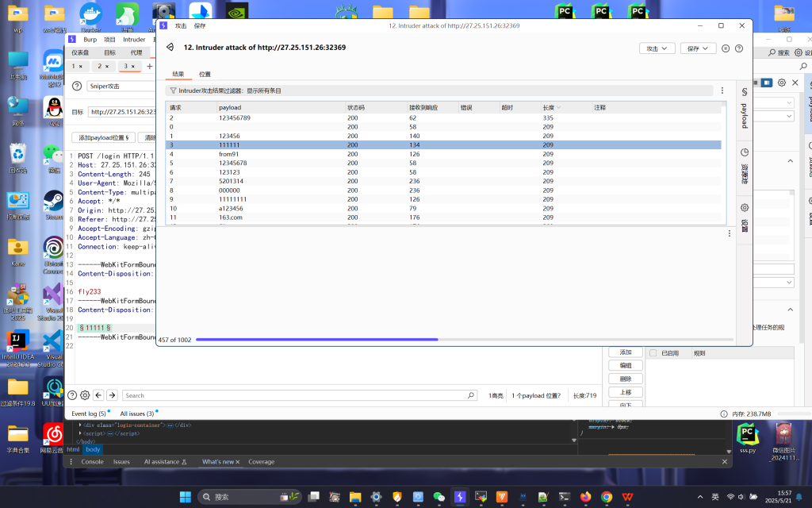The height and width of the screenshot is (508, 812).
Task: Open Event log (5) link
Action: tap(89, 414)
